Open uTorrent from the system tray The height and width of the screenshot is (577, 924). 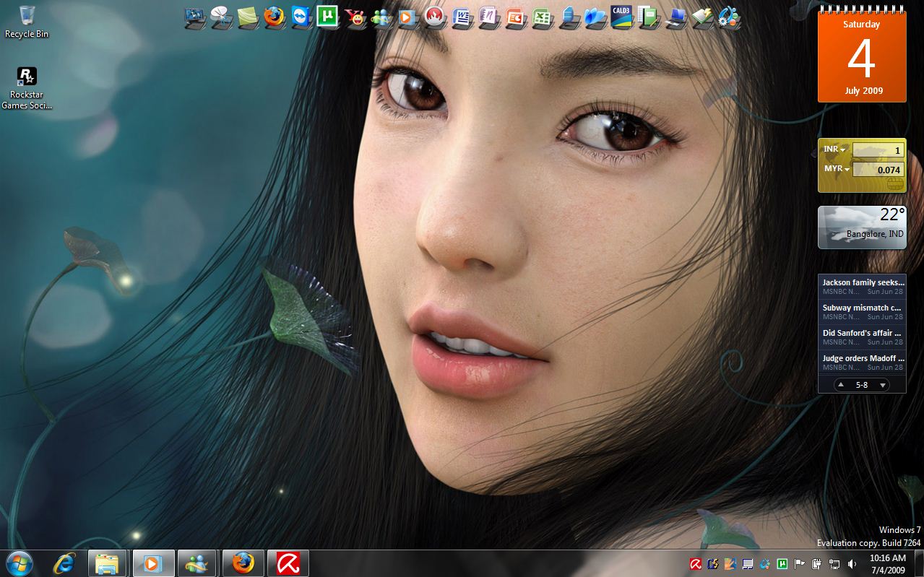click(x=782, y=564)
